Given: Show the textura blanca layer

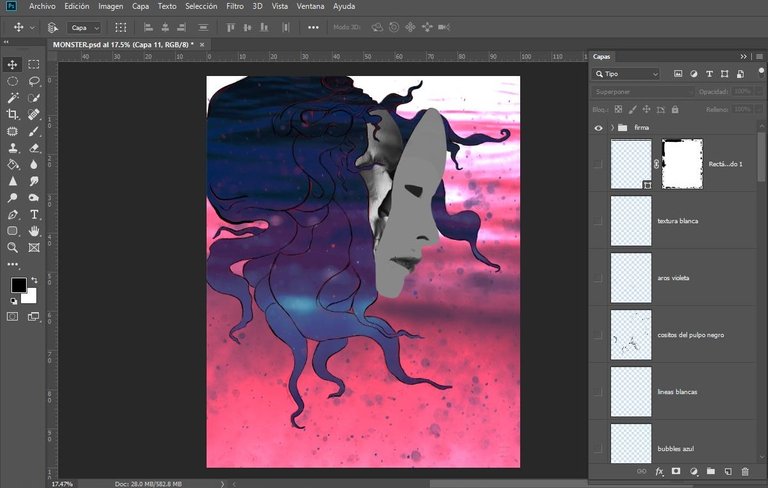Looking at the screenshot, I should (x=598, y=221).
